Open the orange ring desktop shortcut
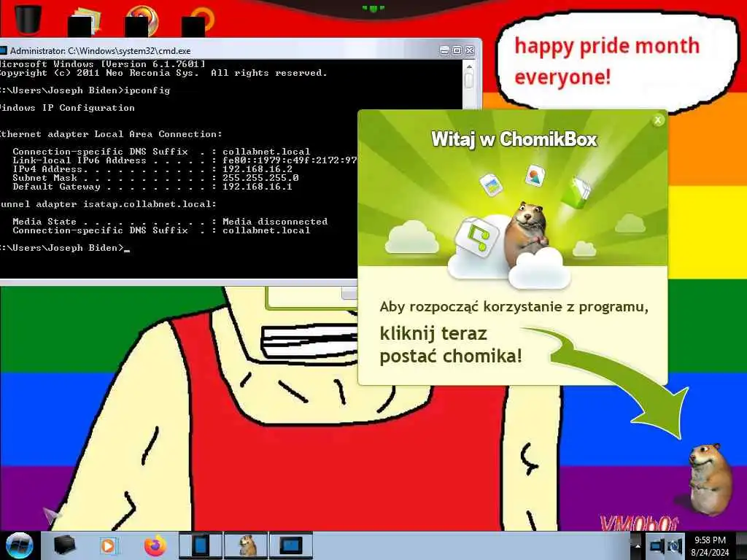747x560 pixels. tap(198, 21)
